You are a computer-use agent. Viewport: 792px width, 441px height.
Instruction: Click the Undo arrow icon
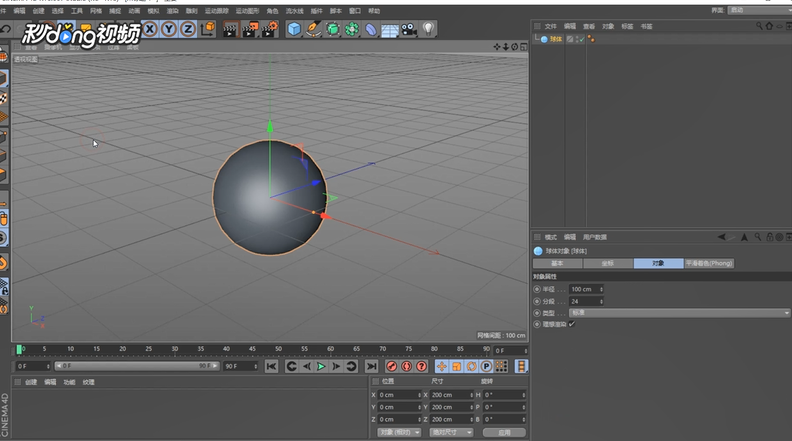(x=6, y=29)
